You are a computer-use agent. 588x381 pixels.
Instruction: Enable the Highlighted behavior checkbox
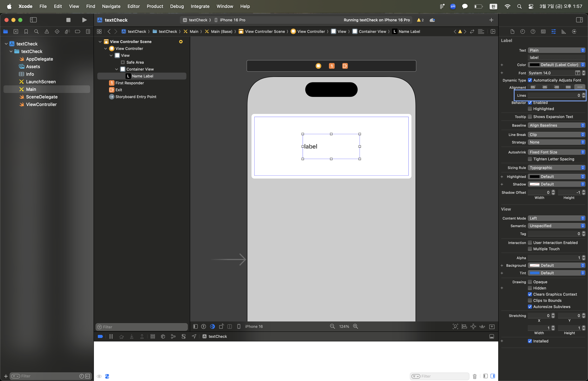pos(530,109)
